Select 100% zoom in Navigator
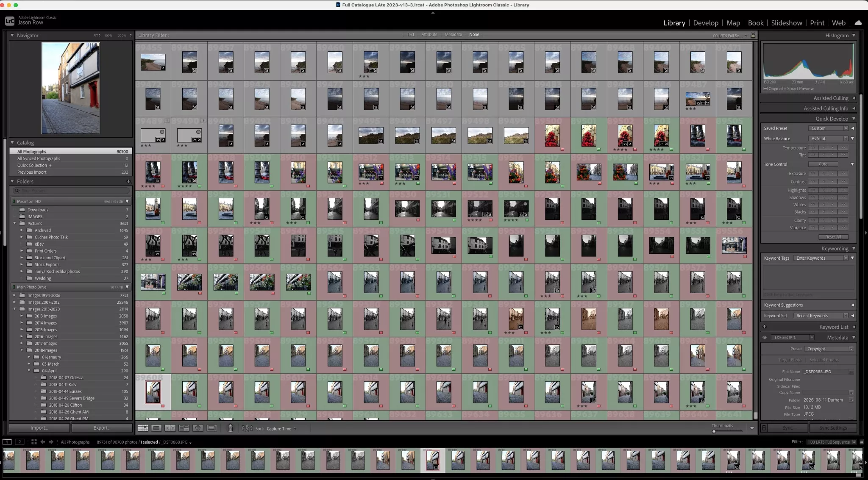This screenshot has height=480, width=868. click(x=108, y=36)
